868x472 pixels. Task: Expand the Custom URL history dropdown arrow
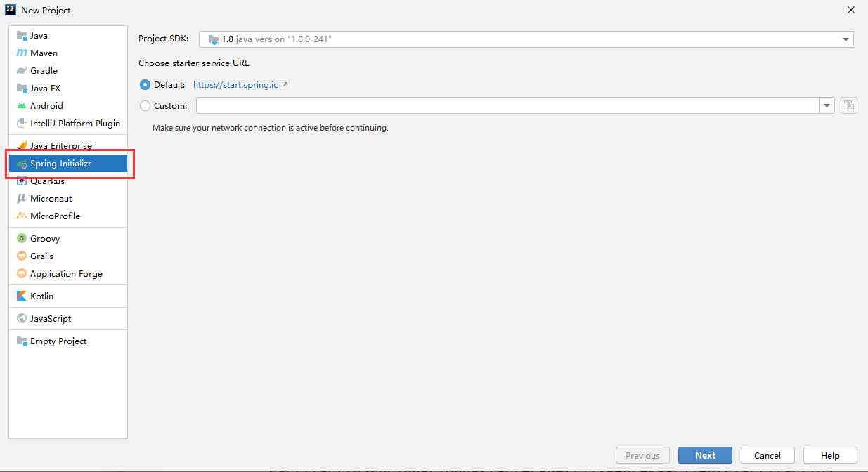(x=826, y=105)
